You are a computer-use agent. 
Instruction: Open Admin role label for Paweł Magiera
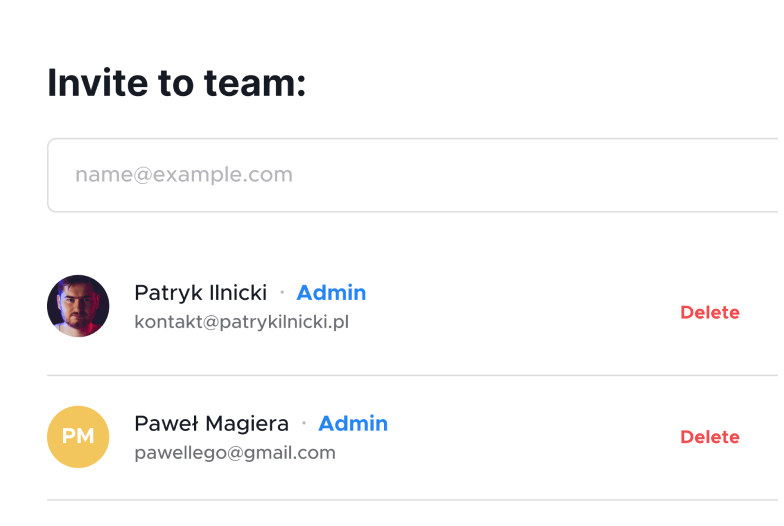[x=353, y=423]
